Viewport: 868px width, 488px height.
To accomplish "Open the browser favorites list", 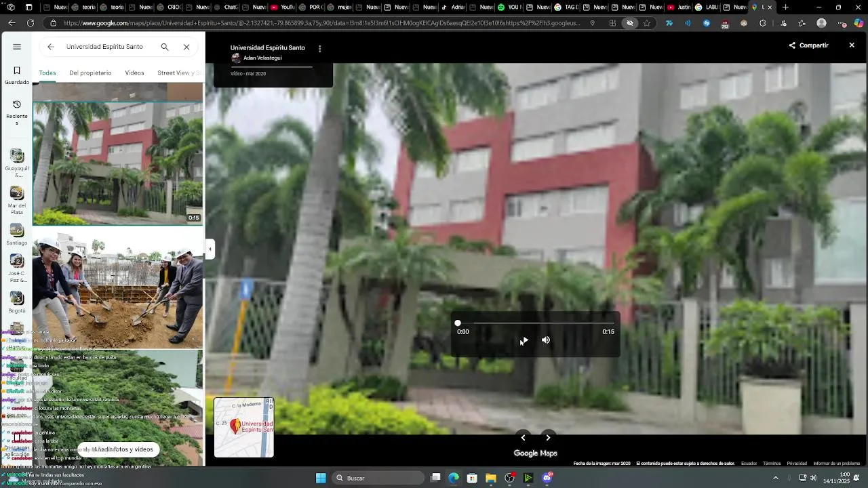I will 802,23.
